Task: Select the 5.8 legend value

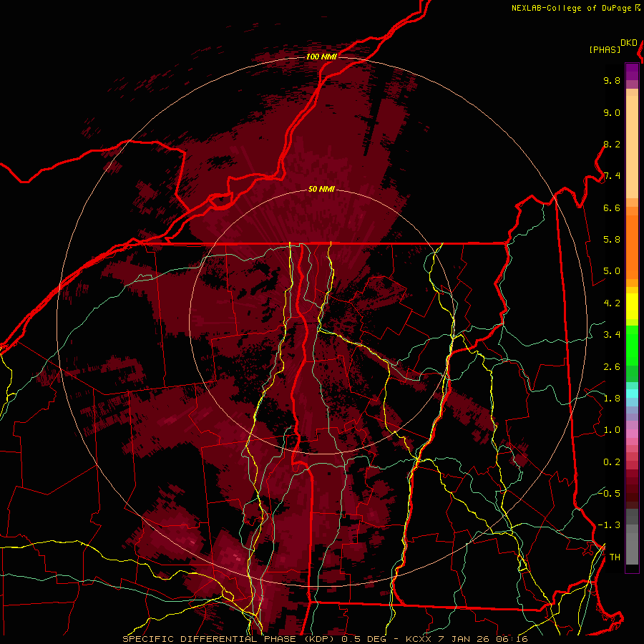Action: (612, 240)
